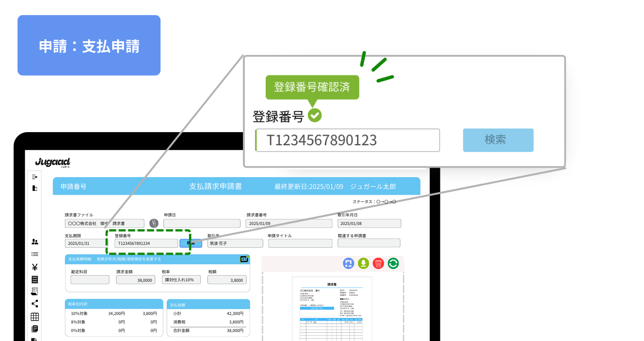Click the empty 申請日 field
The height and width of the screenshot is (341, 644).
[202, 223]
